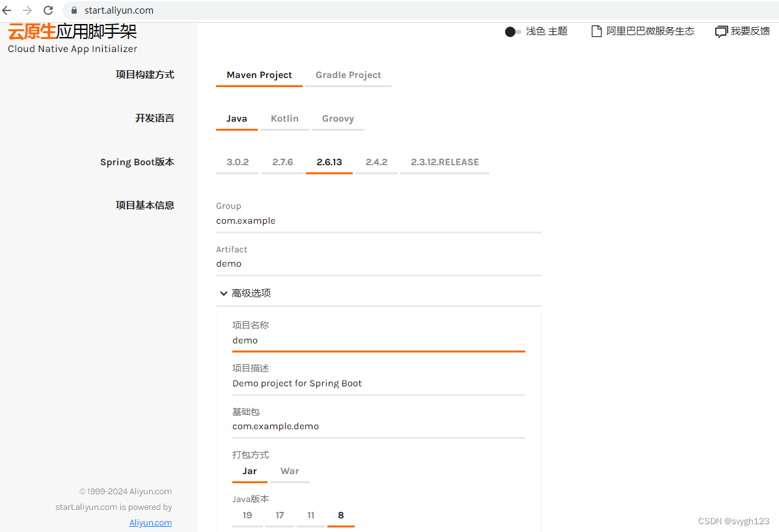779x532 pixels.
Task: Click the 项目名称 field containing demo
Action: click(379, 341)
